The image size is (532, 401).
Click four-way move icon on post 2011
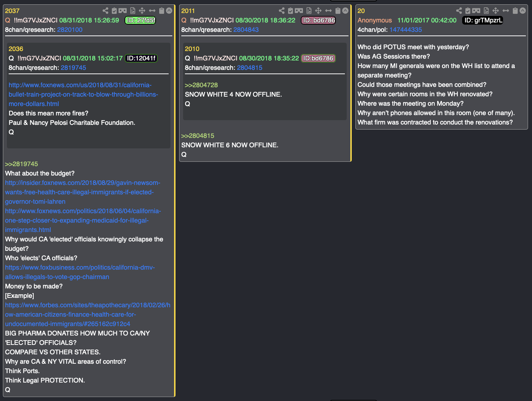coord(318,10)
